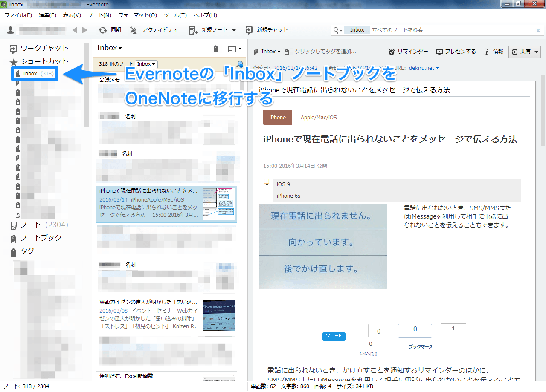This screenshot has width=546, height=392.
Task: Open the Inbox title dropdown in note list
Action: click(x=109, y=48)
